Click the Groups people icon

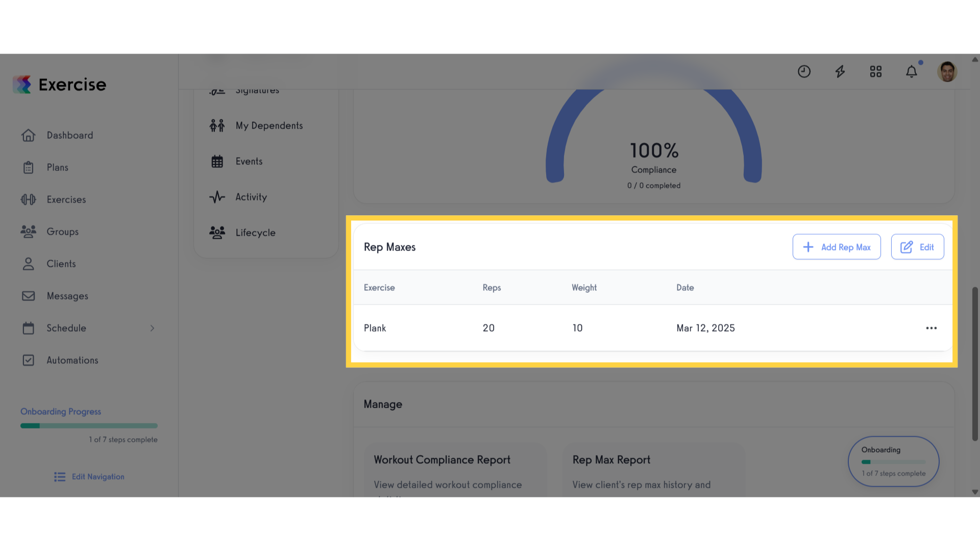(29, 232)
